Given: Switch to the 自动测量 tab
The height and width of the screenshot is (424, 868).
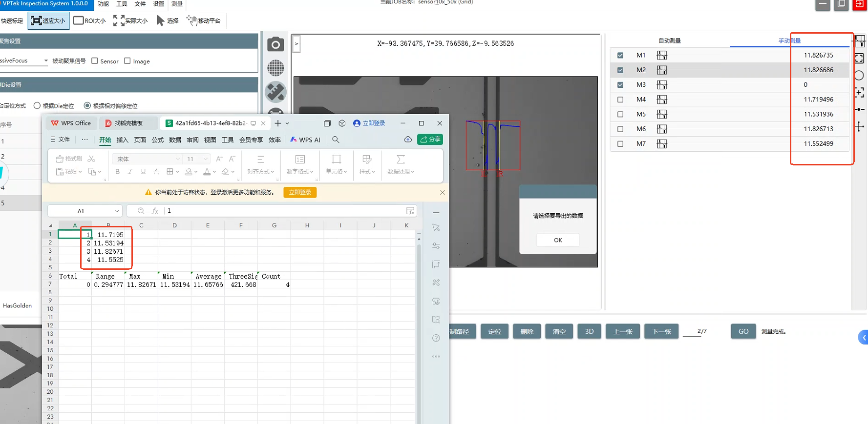Looking at the screenshot, I should coord(669,40).
